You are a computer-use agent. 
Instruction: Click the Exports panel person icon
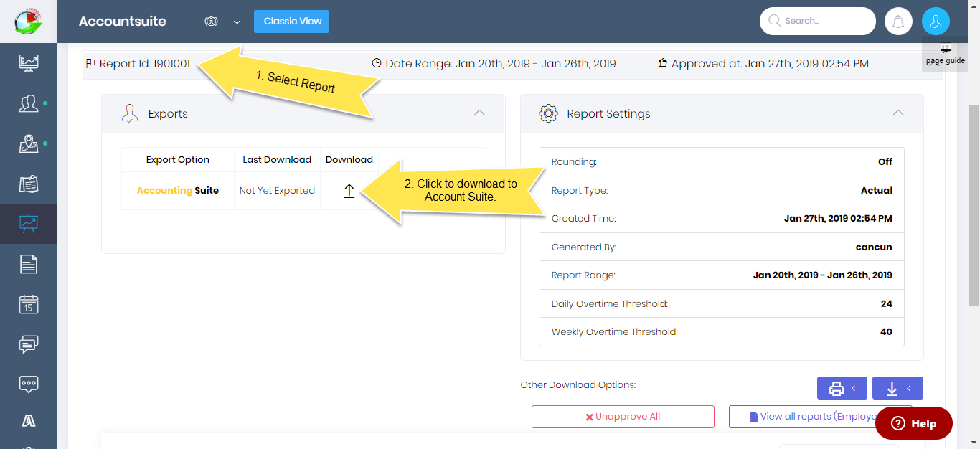[129, 113]
